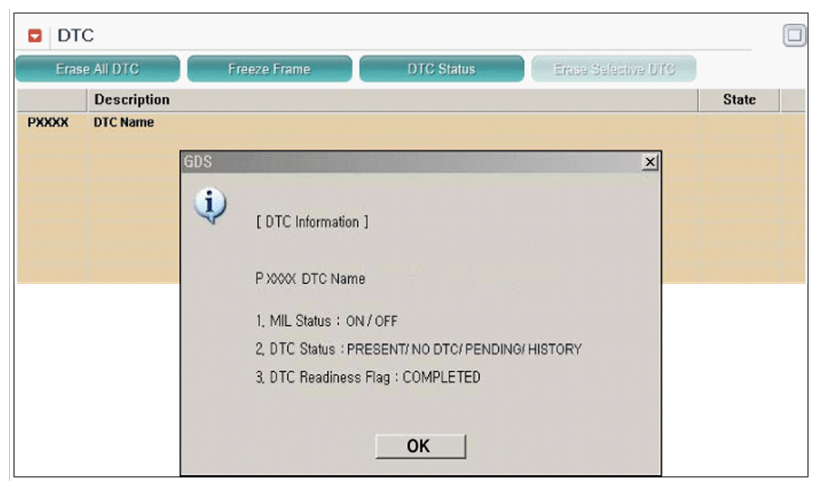The height and width of the screenshot is (490, 818).
Task: Click the DTC panel title text
Action: click(x=76, y=35)
